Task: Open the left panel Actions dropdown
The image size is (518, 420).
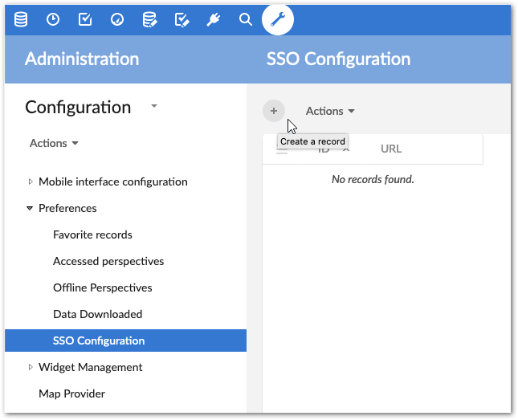Action: tap(54, 143)
